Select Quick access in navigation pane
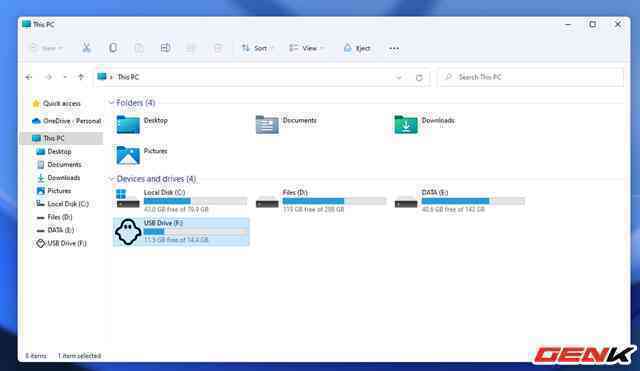Viewport: 640px width, 371px height. pos(61,104)
